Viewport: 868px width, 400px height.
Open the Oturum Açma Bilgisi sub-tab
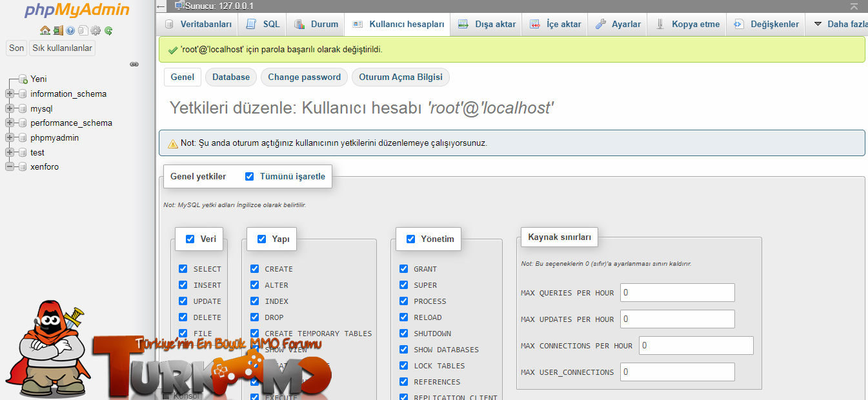coord(401,77)
